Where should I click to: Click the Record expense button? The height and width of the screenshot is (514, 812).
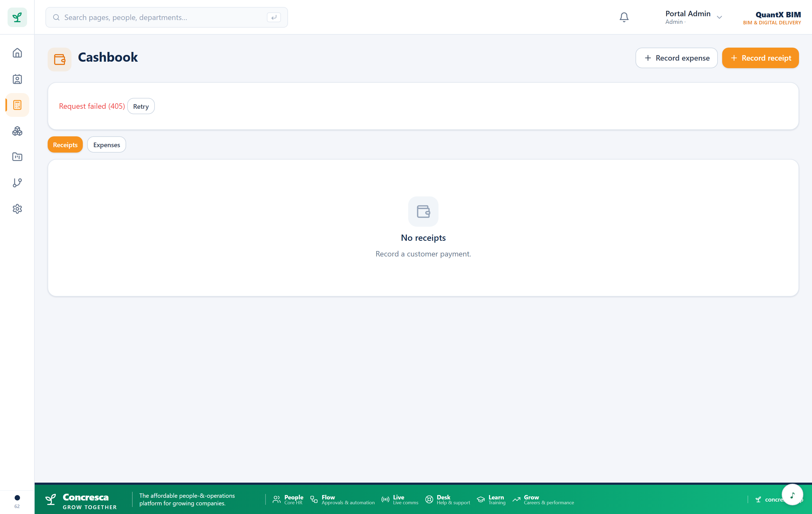[676, 58]
